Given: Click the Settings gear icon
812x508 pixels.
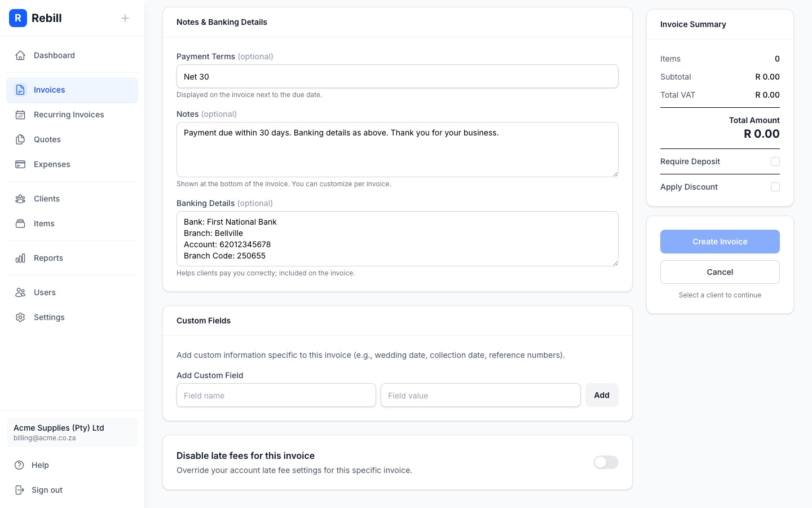Looking at the screenshot, I should pos(20,317).
